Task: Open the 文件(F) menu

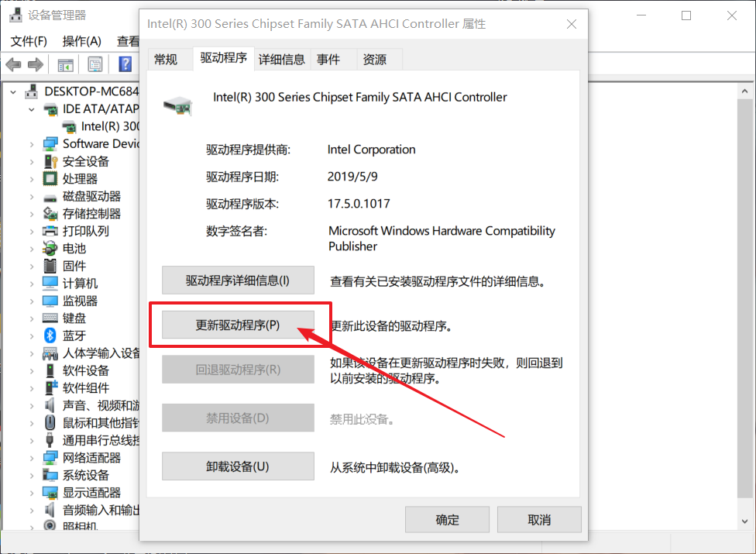Action: (29, 42)
